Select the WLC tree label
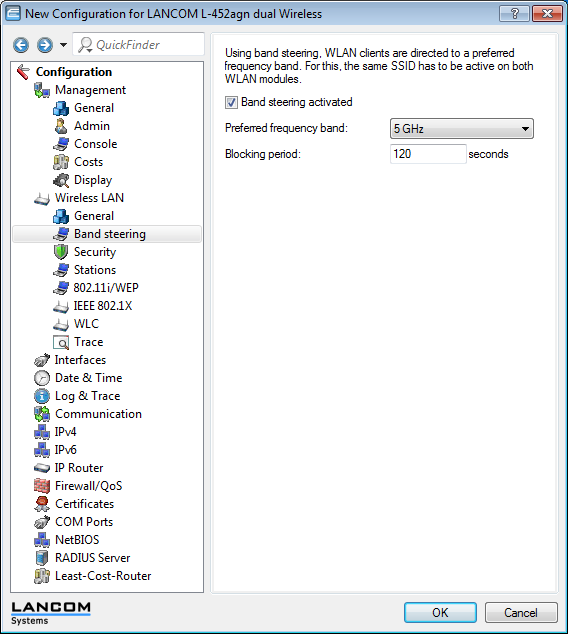Viewport: 568px width, 634px height. point(87,324)
